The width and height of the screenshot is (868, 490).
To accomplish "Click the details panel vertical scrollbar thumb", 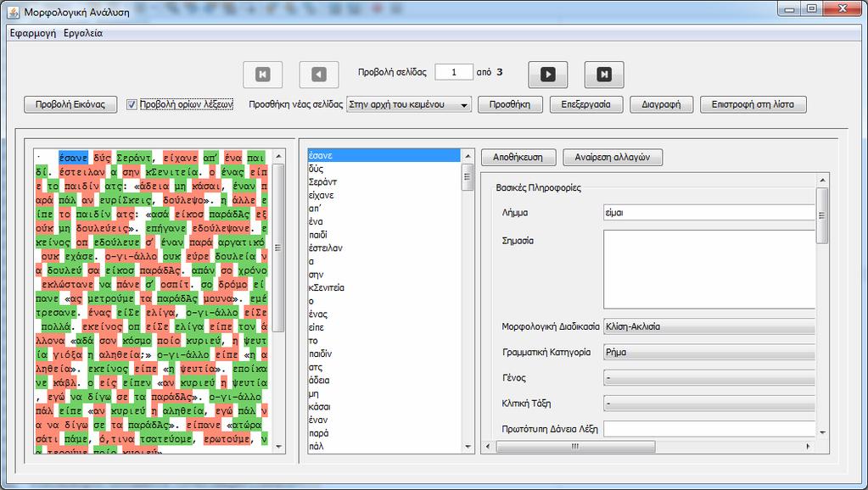I will coord(822,215).
